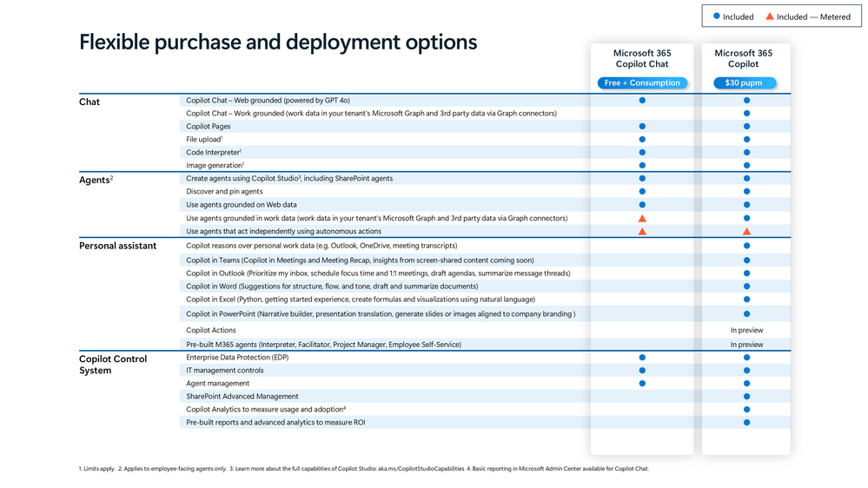This screenshot has width=868, height=488.
Task: Click In preview label for Copilot Actions
Action: click(746, 330)
